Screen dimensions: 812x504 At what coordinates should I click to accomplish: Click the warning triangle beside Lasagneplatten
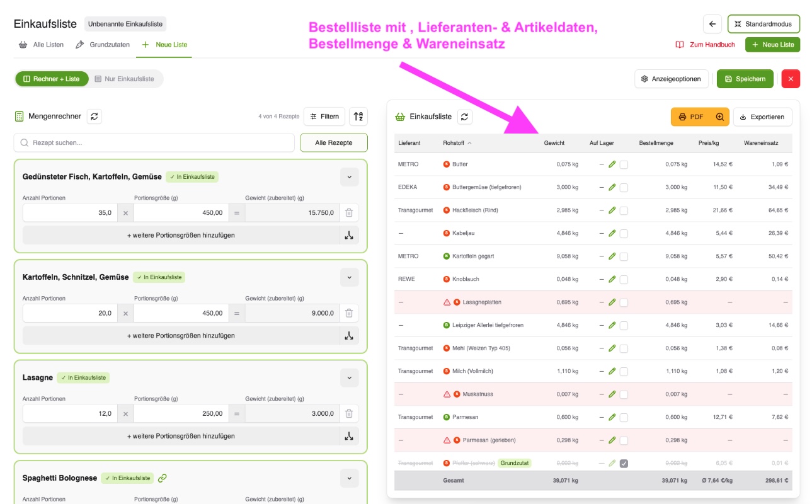pos(447,302)
